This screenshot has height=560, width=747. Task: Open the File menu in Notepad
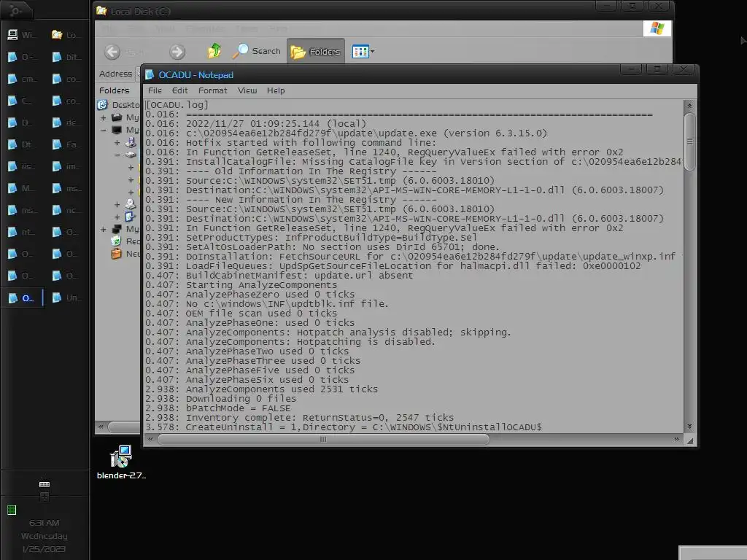(x=155, y=90)
